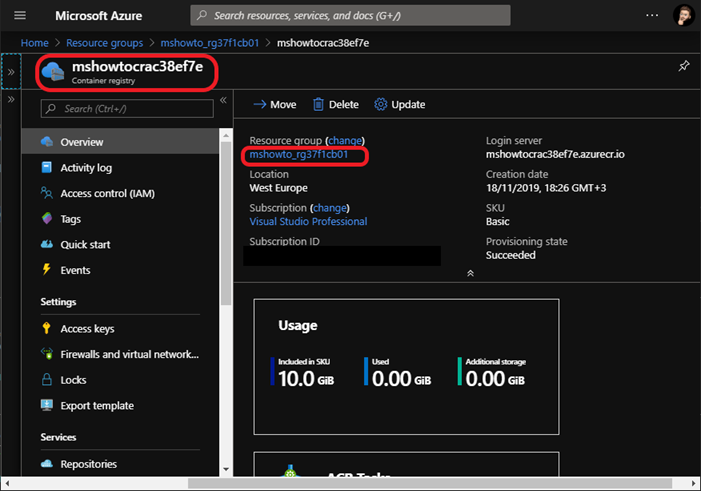This screenshot has width=701, height=491.
Task: Click the Access control people icon
Action: [46, 193]
